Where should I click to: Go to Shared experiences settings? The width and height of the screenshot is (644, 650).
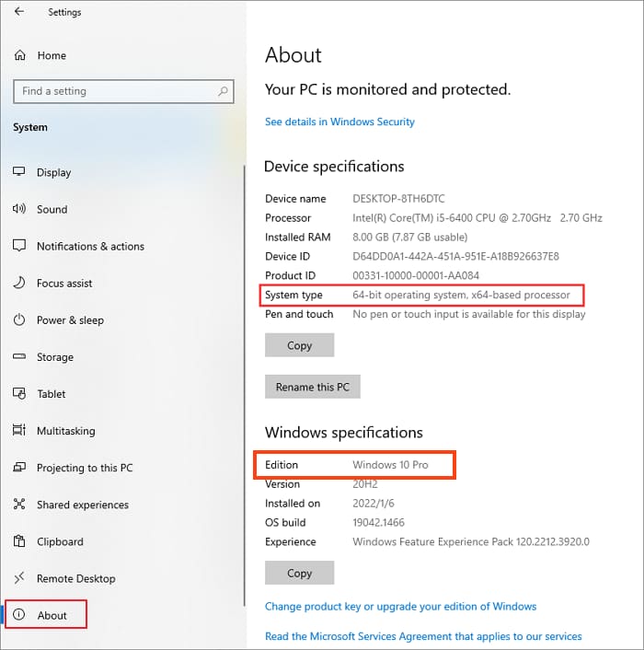[82, 505]
